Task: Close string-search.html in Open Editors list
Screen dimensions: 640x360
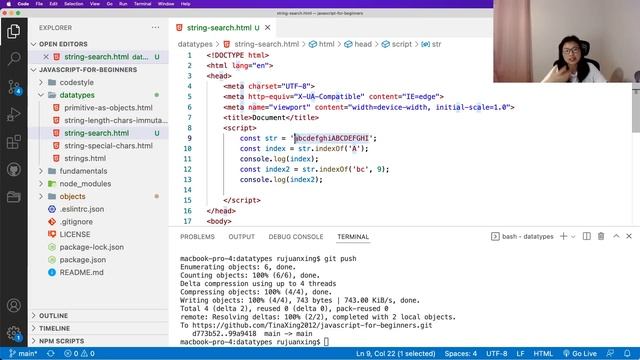Action: coord(46,57)
